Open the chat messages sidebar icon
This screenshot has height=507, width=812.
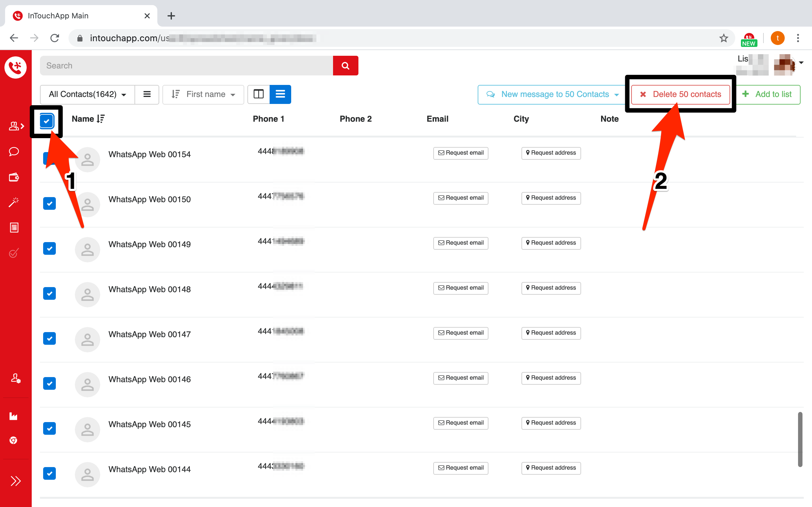pos(14,151)
